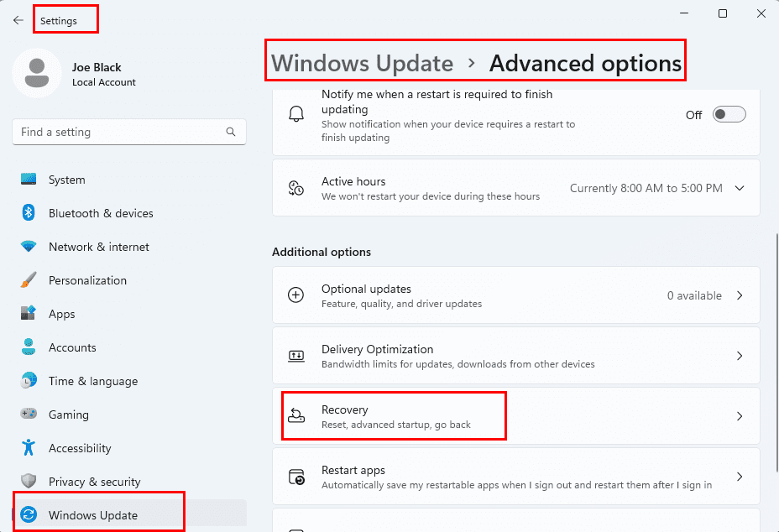Click the '0 available' text

pyautogui.click(x=694, y=295)
